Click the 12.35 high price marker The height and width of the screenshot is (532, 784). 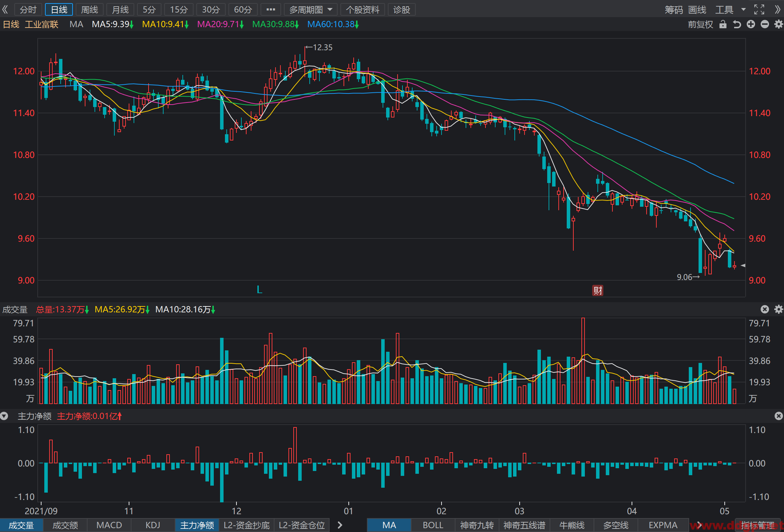[319, 47]
